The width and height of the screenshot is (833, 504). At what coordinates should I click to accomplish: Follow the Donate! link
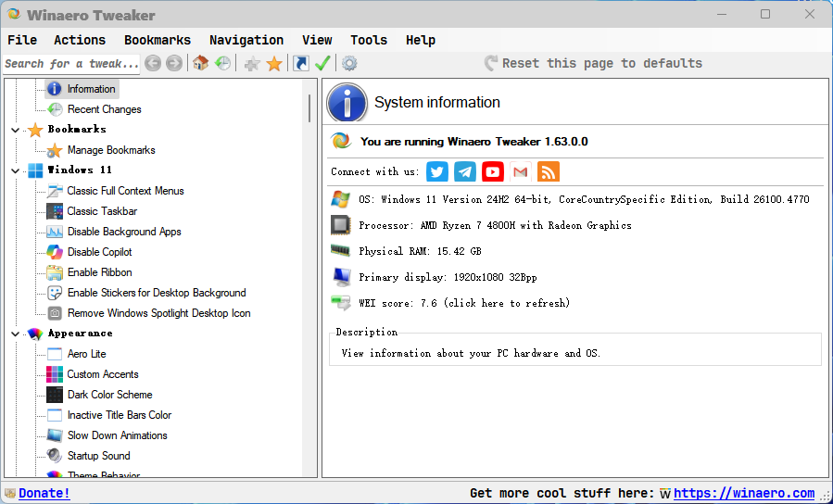[x=44, y=493]
